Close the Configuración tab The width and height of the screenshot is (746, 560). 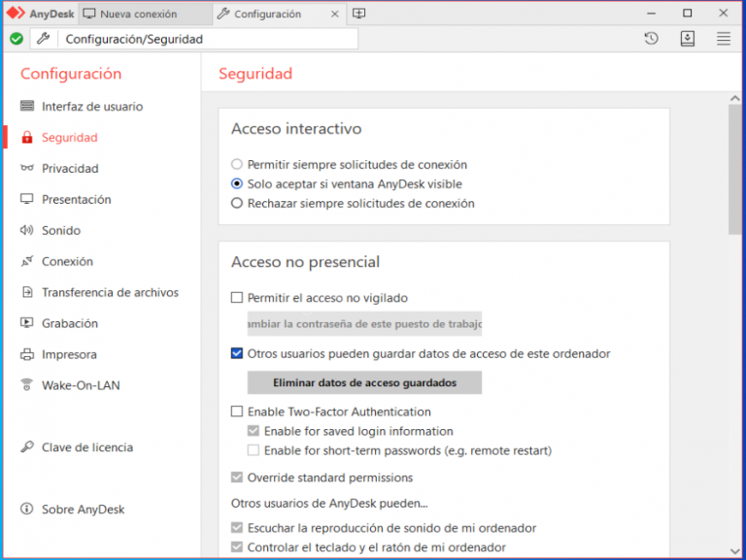[x=335, y=14]
